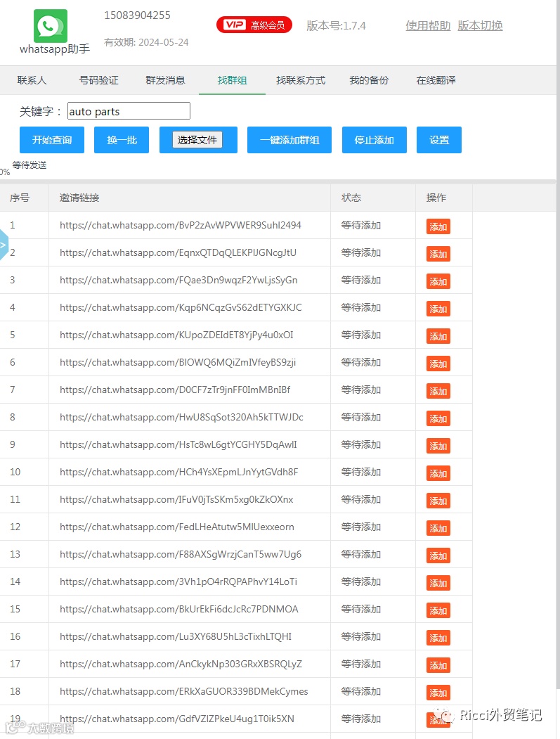Screen dimensions: 560x739
Task: Select the link ending HwU8SqSot320Ah5kTTWJDc
Action: 181,417
